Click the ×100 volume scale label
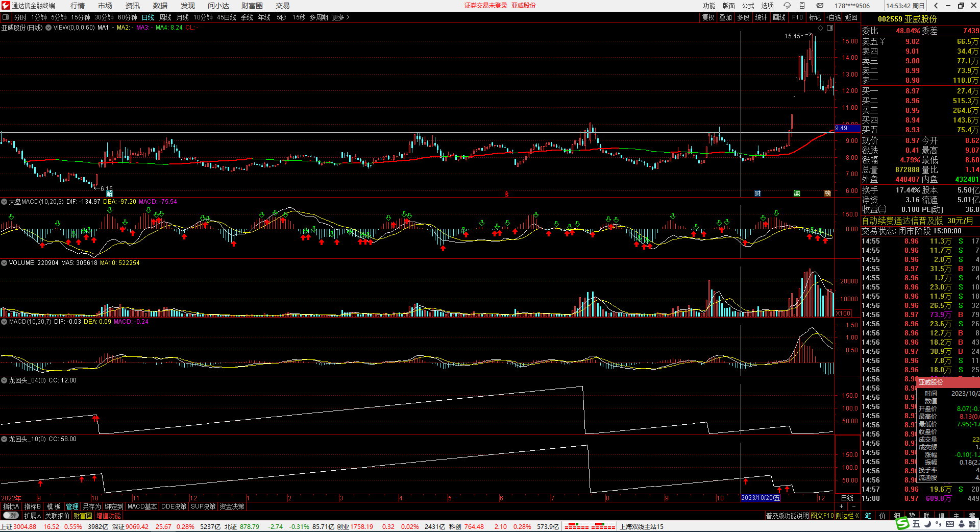Screen dimensions: 980x532 844,313
